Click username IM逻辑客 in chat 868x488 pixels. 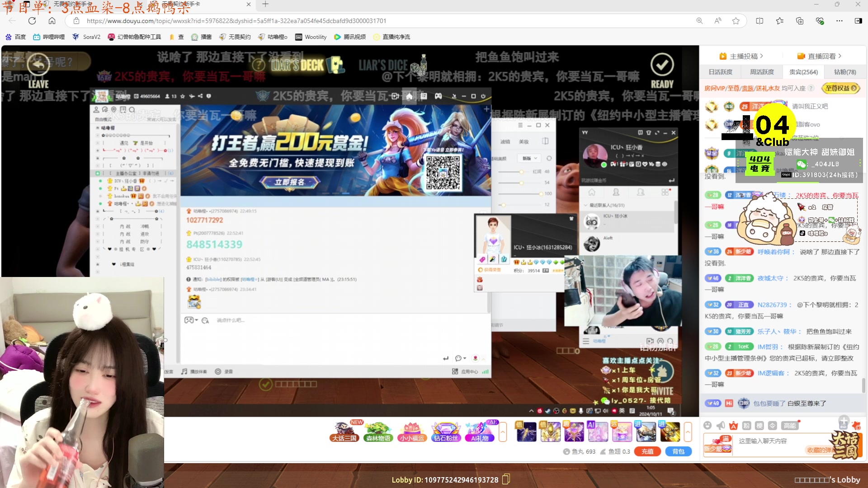[772, 373]
